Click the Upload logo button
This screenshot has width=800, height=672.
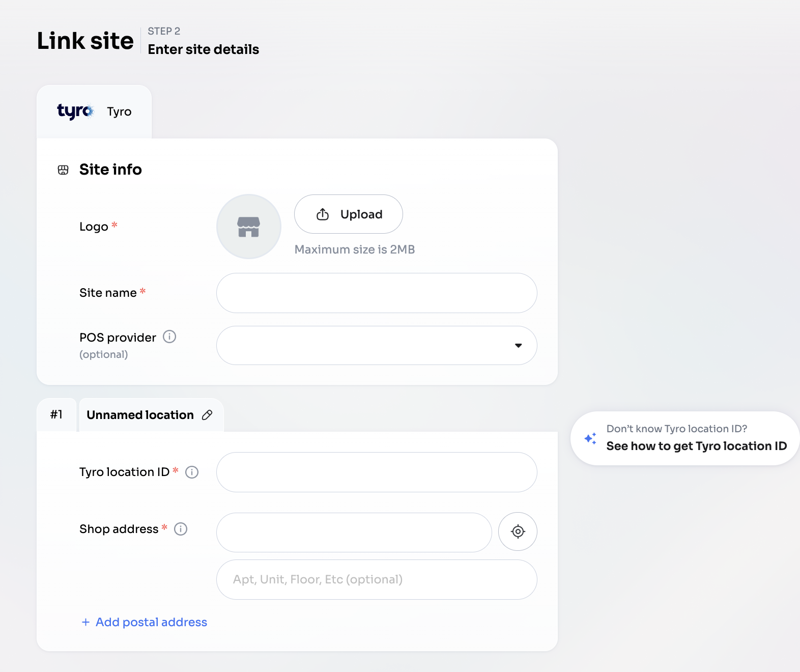pyautogui.click(x=349, y=214)
